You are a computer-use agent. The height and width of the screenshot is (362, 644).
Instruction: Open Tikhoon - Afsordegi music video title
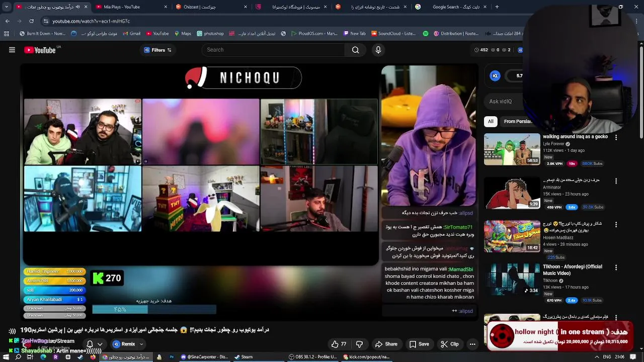tap(572, 270)
